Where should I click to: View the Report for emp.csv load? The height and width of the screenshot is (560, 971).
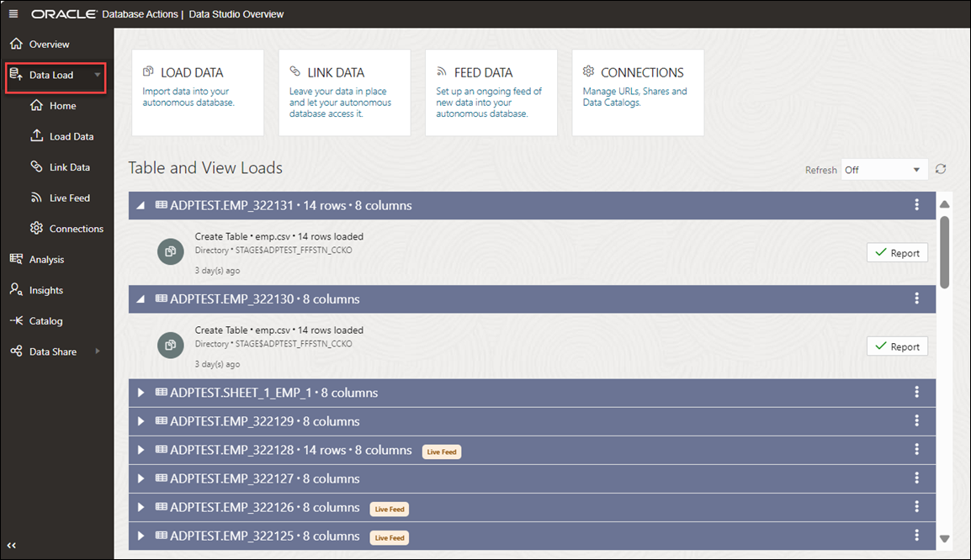(x=897, y=252)
